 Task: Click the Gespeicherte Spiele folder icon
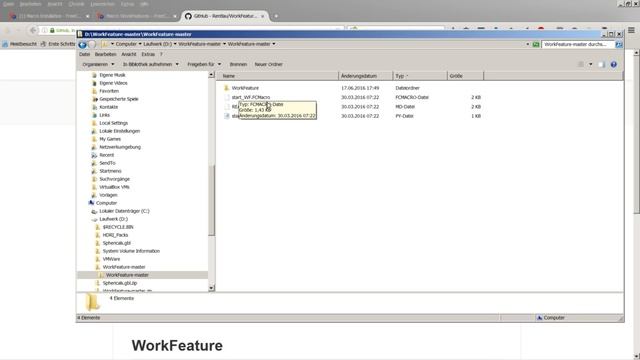[94, 99]
